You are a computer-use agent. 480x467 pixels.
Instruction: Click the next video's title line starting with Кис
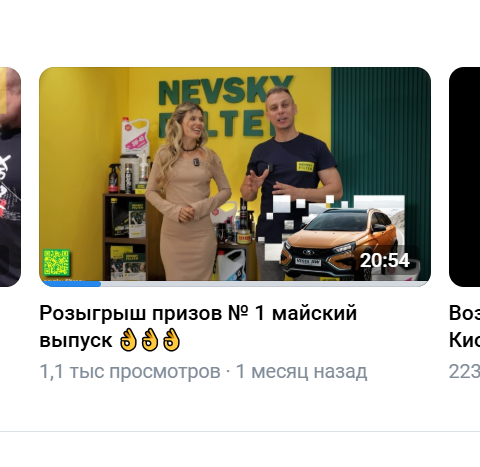(x=465, y=340)
